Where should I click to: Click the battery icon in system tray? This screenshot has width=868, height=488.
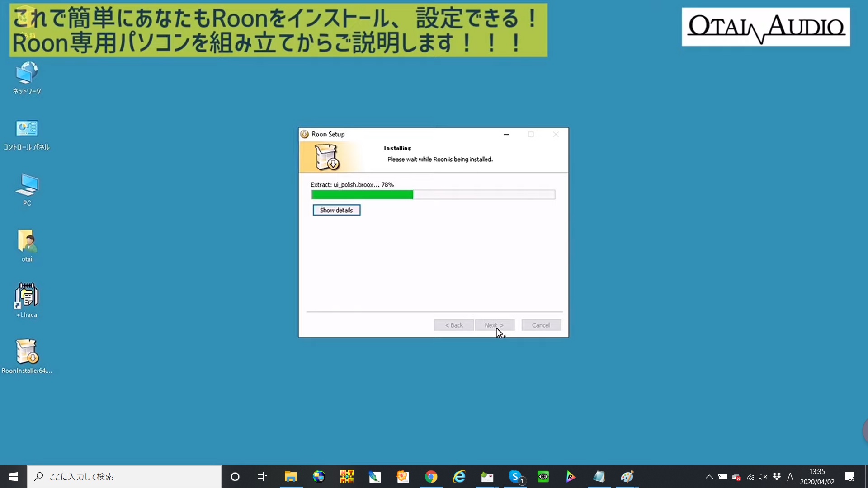722,477
